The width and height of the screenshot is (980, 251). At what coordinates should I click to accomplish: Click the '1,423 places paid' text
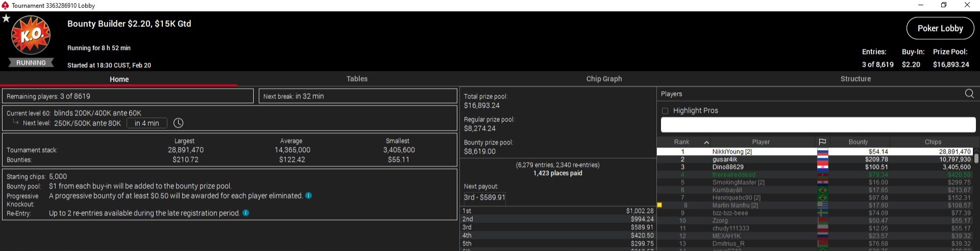557,173
